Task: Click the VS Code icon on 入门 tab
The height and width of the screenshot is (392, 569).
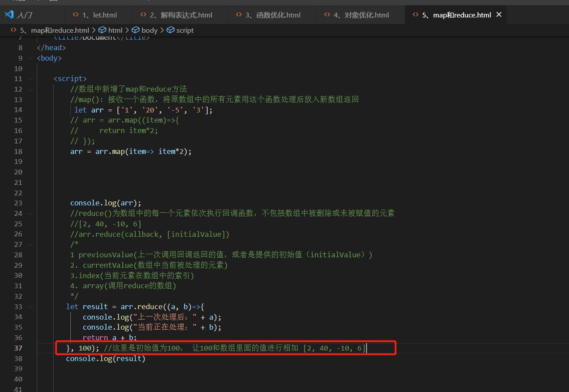Action: coord(9,15)
